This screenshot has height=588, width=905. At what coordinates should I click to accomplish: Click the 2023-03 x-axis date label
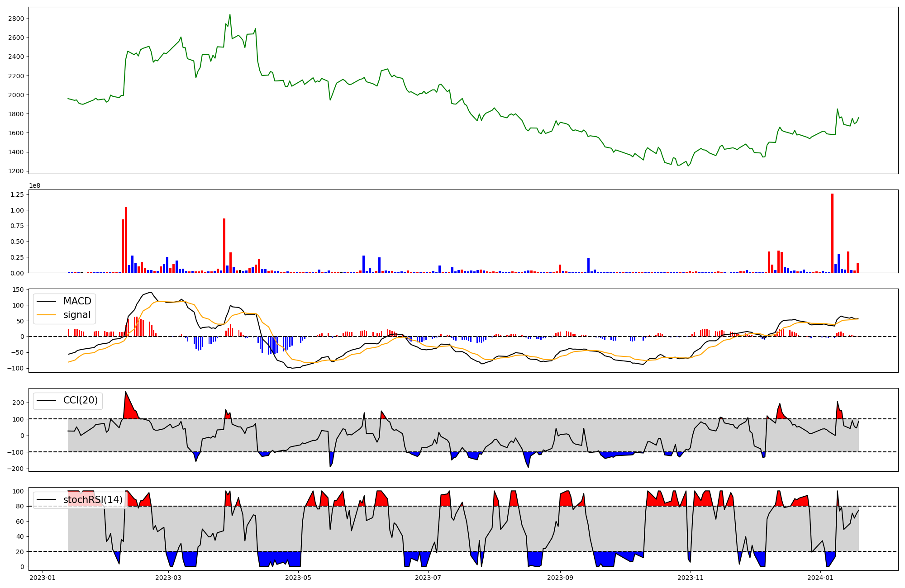[x=168, y=578]
